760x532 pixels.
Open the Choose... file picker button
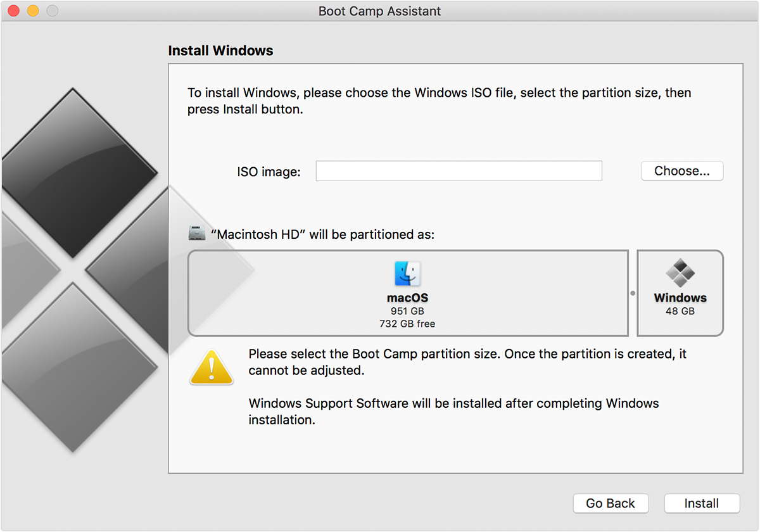pyautogui.click(x=682, y=171)
